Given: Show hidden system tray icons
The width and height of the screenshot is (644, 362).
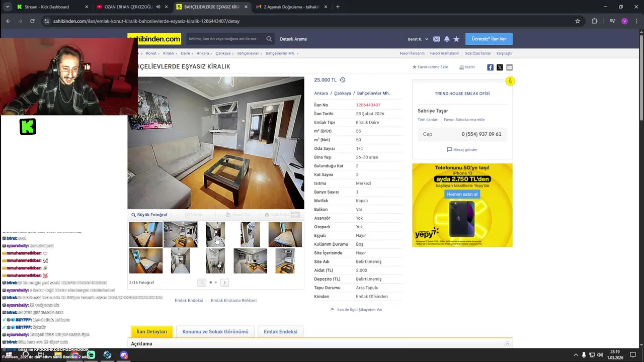Looking at the screenshot, I should point(576,355).
